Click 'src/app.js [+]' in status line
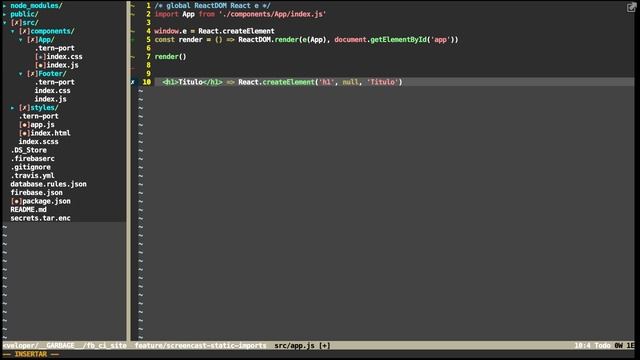The height and width of the screenshot is (360, 640). 302,346
